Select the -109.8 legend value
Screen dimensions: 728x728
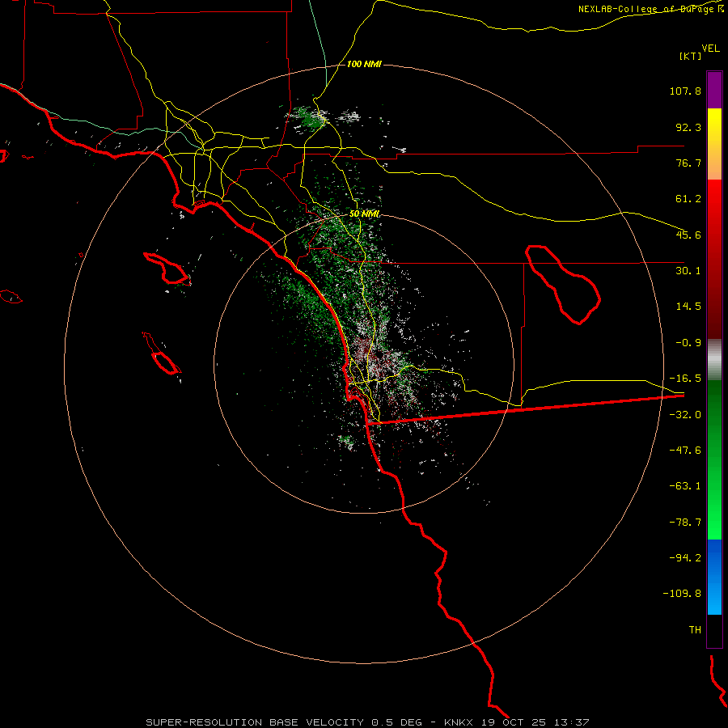coord(682,594)
